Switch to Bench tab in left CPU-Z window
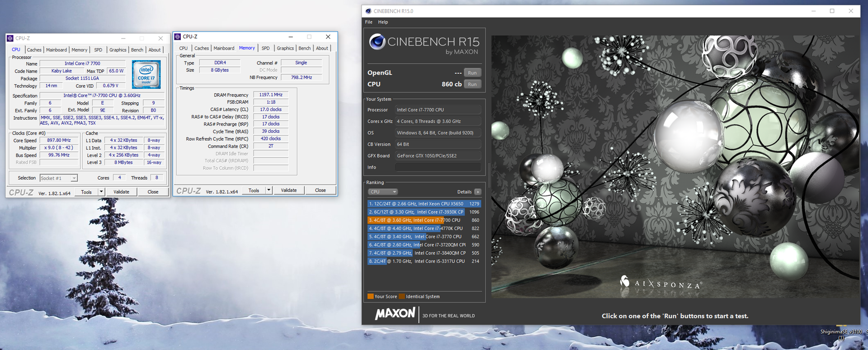 [x=137, y=50]
